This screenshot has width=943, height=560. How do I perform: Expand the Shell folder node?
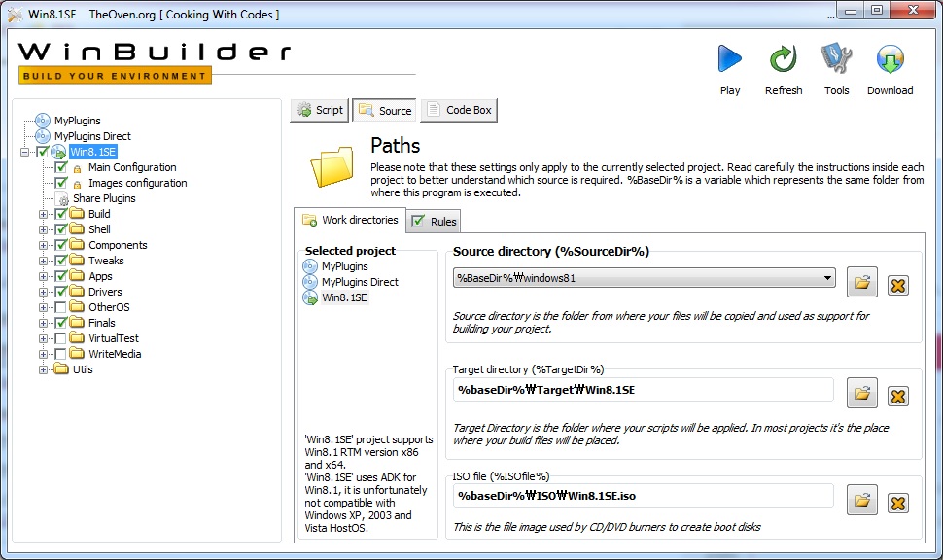coord(43,229)
